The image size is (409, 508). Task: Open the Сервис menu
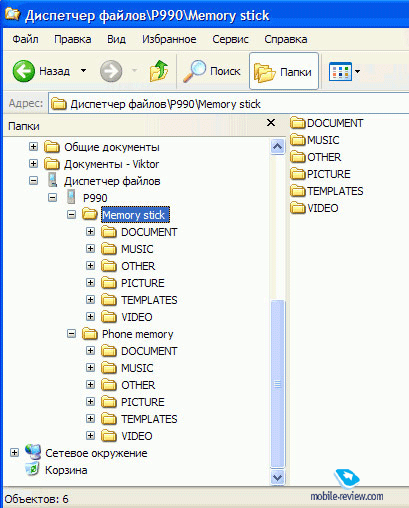[x=230, y=39]
